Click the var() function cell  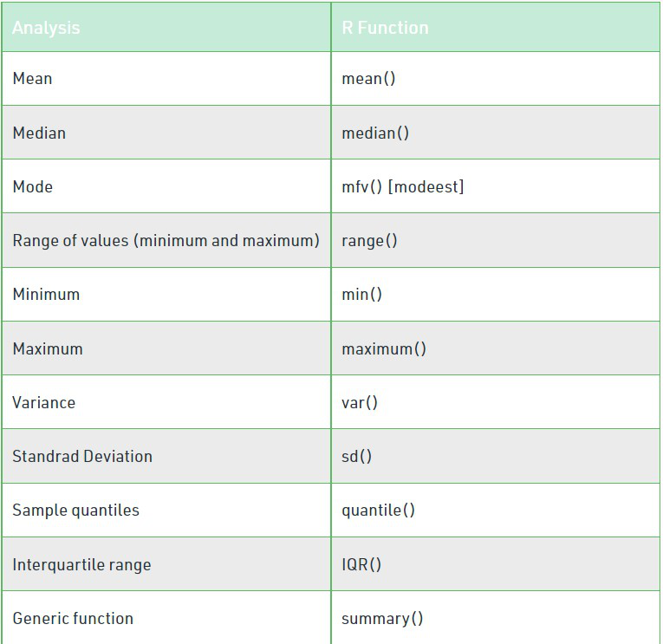496,402
